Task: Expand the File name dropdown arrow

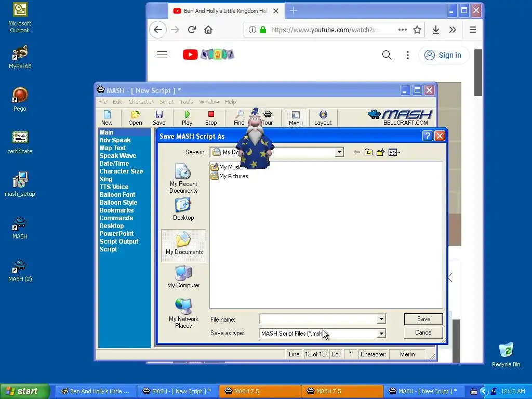Action: point(381,319)
